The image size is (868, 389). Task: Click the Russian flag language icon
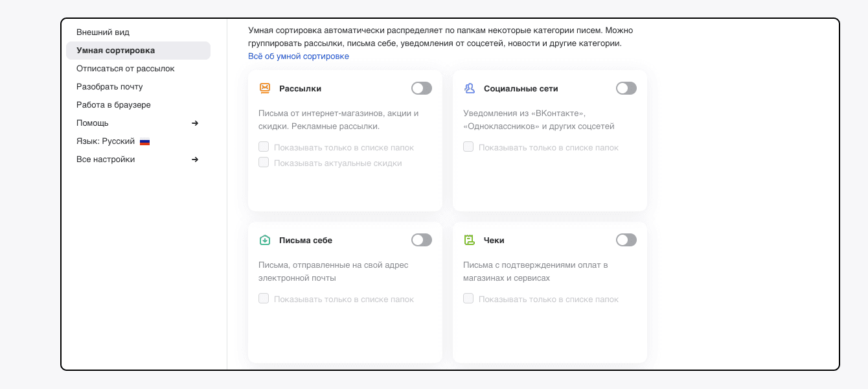145,141
